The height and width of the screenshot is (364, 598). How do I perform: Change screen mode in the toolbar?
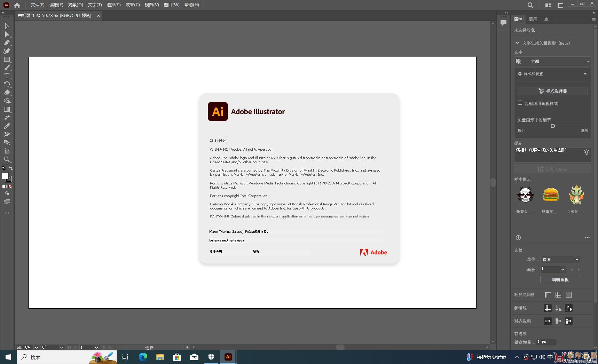point(7,202)
